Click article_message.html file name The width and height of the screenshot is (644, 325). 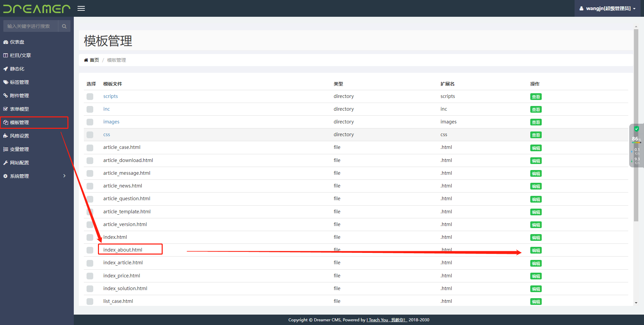[x=127, y=173]
